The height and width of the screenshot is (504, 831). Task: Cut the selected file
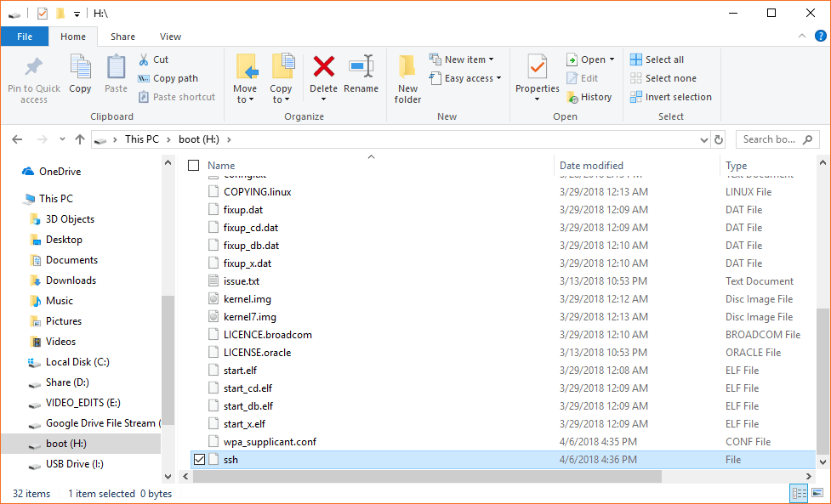tap(154, 59)
